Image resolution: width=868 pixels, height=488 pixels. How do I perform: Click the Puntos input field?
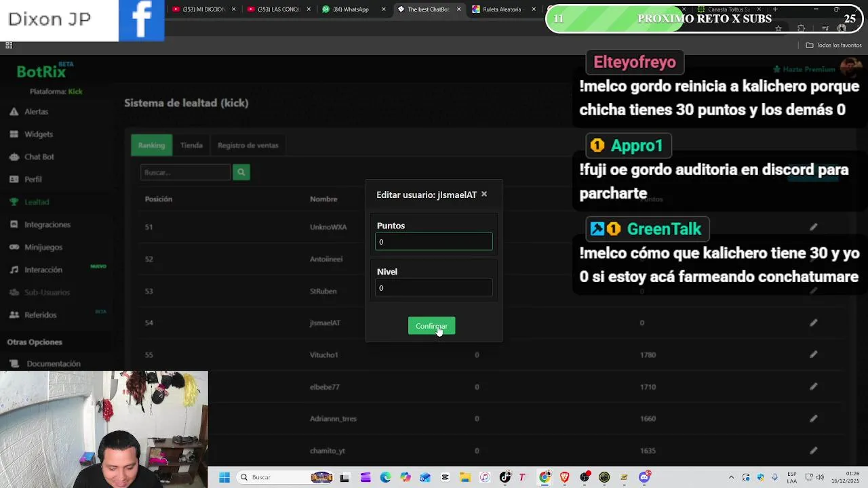[x=434, y=242]
